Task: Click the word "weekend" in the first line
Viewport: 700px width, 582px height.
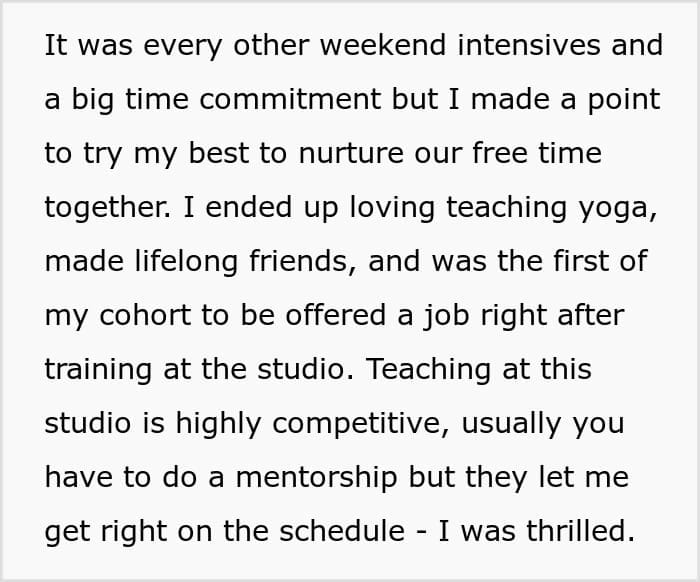Action: click(x=383, y=45)
